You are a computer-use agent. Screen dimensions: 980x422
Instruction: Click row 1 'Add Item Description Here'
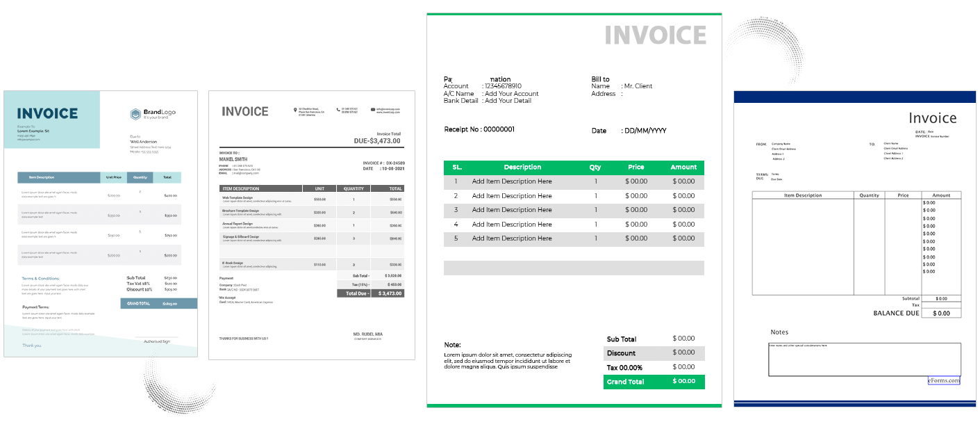coord(512,181)
